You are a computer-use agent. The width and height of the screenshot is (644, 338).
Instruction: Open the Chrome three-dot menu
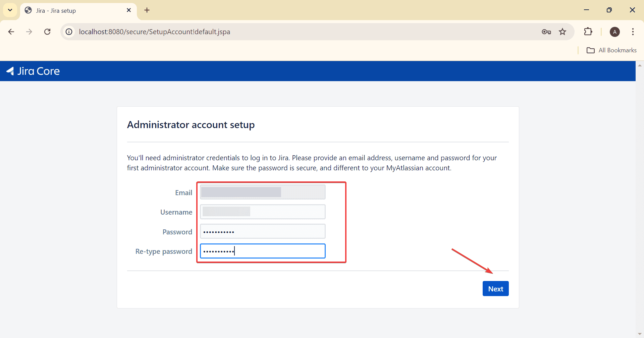coord(633,32)
